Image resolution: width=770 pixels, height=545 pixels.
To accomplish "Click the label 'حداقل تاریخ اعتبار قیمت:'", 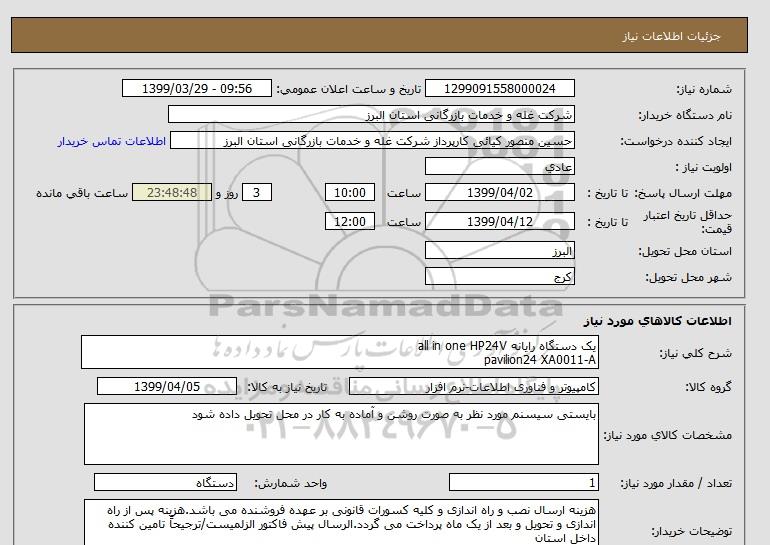I will click(688, 222).
